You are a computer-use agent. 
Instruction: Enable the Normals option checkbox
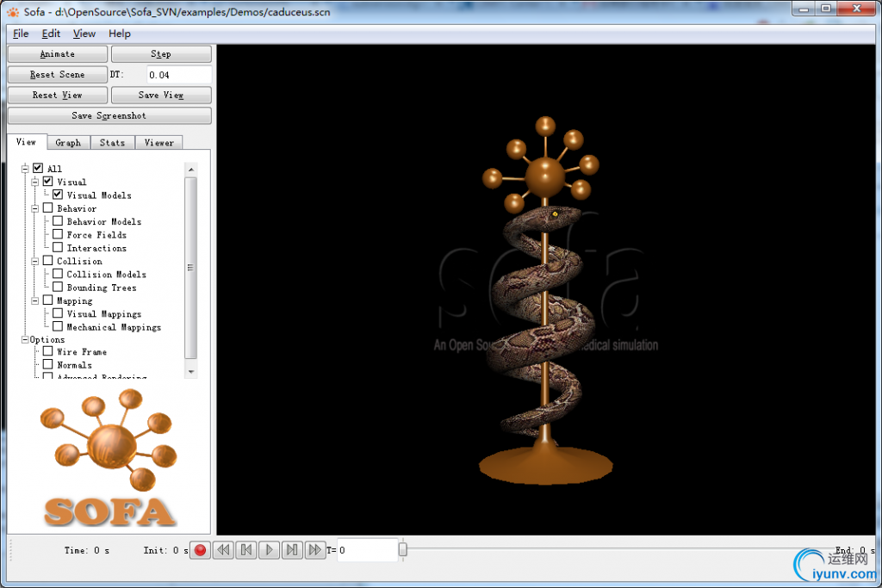[x=48, y=364]
